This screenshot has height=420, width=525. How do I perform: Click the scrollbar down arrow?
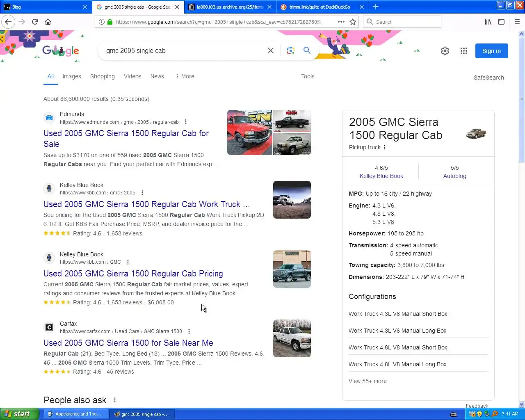click(522, 404)
